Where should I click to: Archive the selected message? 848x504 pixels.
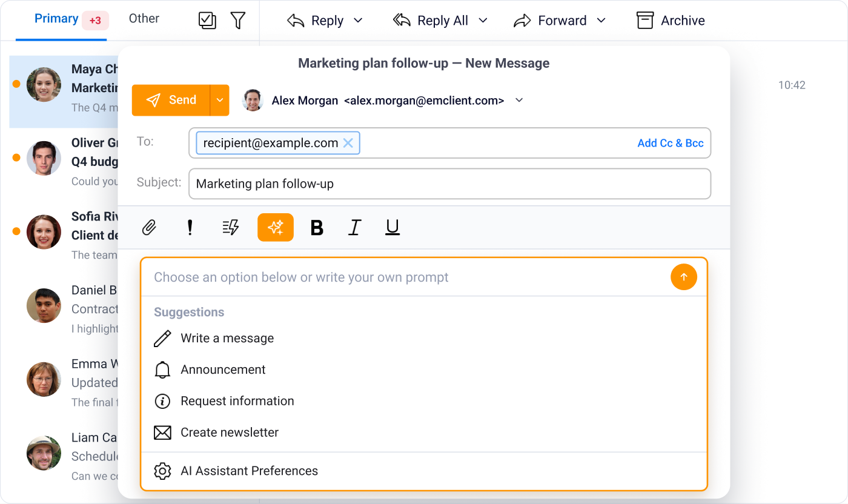671,21
